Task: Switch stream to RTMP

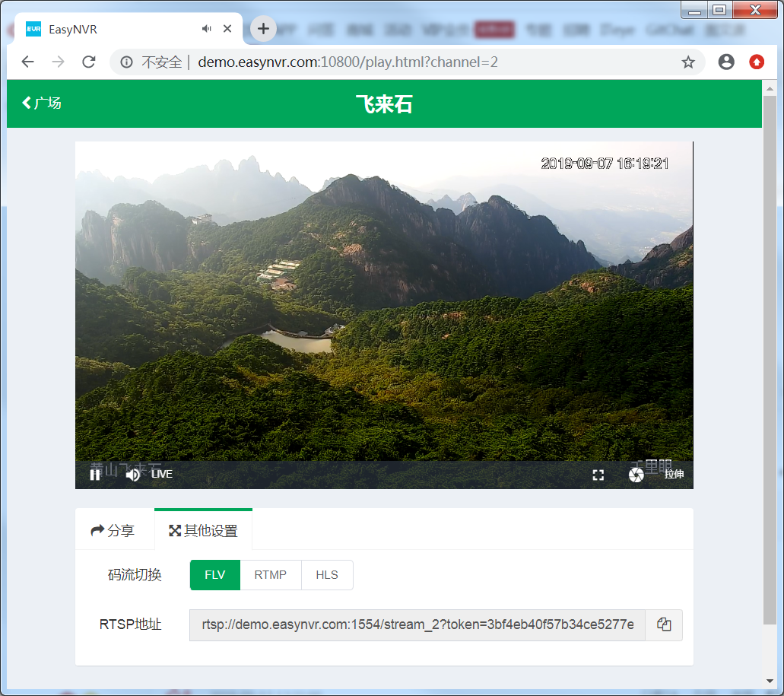Action: pos(271,575)
